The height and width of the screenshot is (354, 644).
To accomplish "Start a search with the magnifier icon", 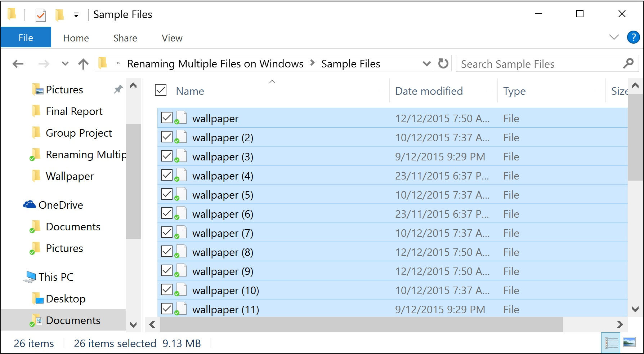I will (628, 63).
